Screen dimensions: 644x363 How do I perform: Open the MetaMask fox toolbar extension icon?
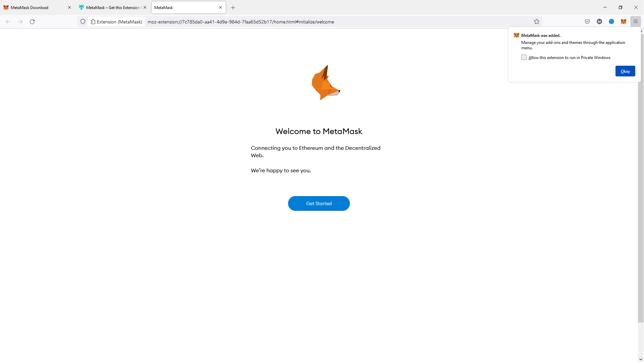click(x=624, y=22)
